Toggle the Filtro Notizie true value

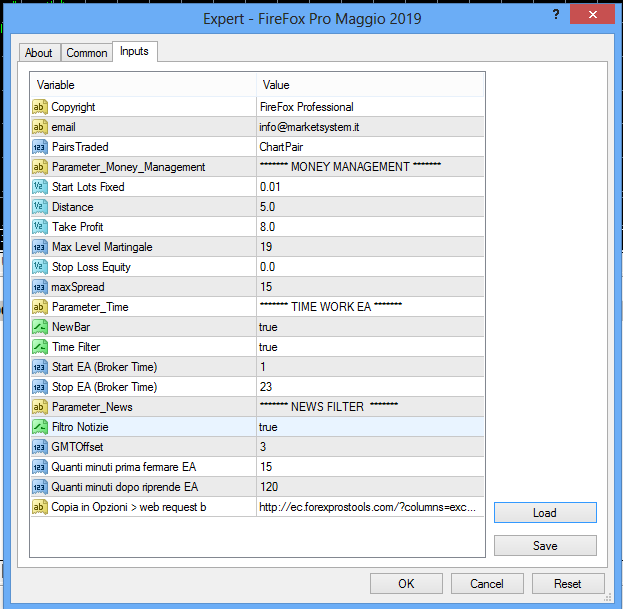pos(370,427)
